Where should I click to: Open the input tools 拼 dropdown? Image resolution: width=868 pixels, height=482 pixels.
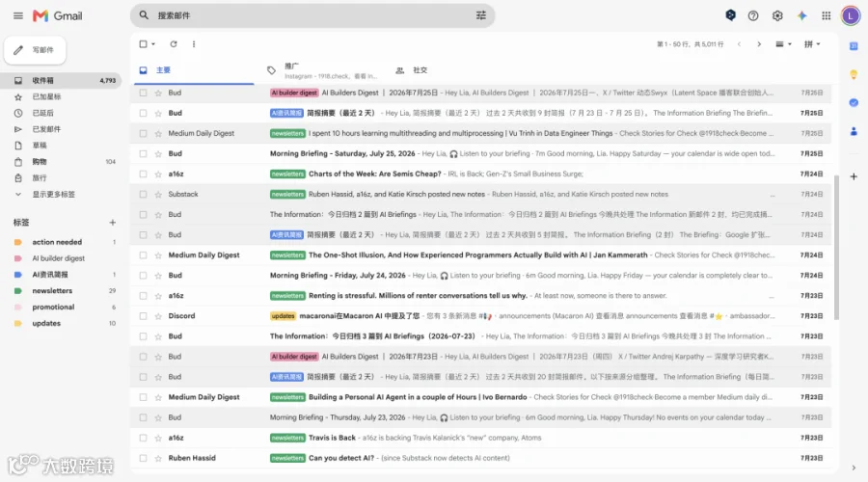click(812, 43)
